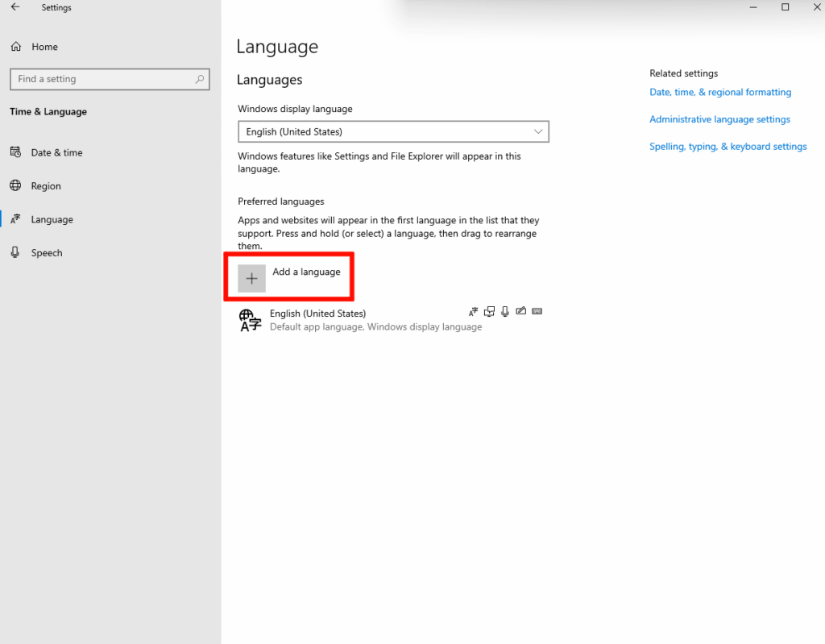Open Administrative language settings link

pyautogui.click(x=719, y=119)
